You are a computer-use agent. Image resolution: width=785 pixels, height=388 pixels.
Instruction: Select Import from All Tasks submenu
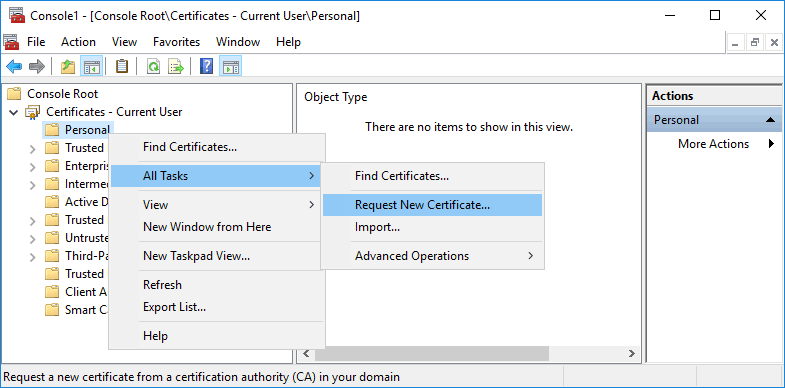tap(432, 227)
